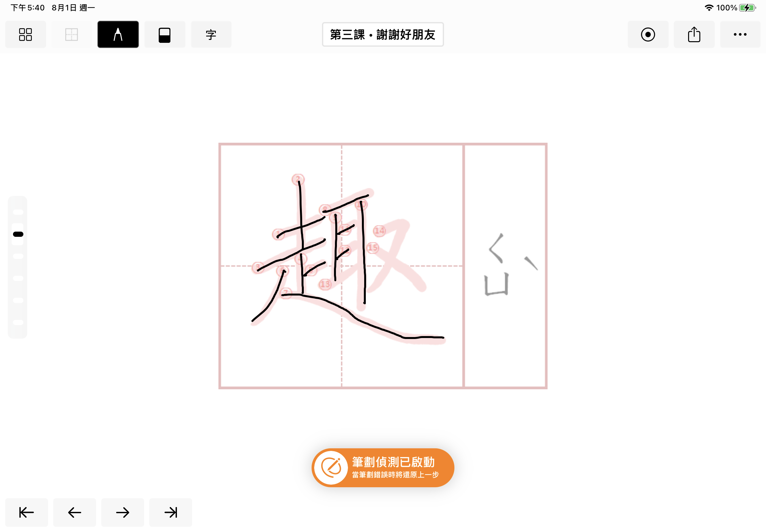Choose the topmost stroke width level
The image size is (766, 532).
(x=18, y=212)
